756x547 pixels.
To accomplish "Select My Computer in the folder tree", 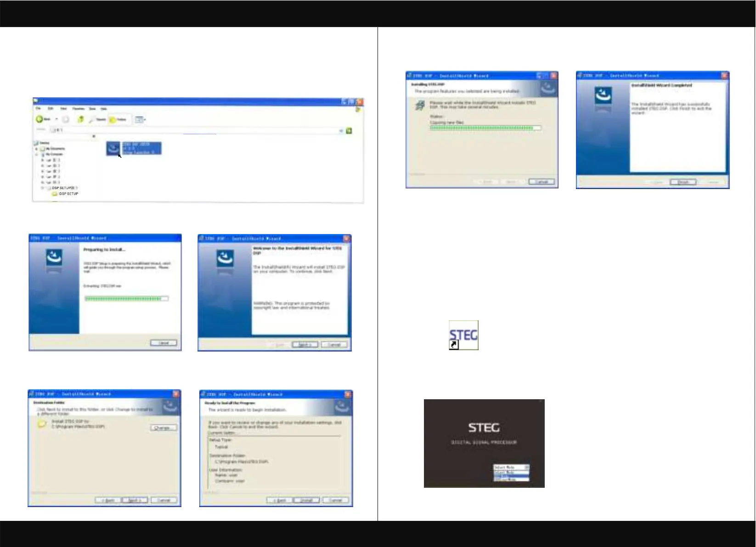I will [51, 155].
